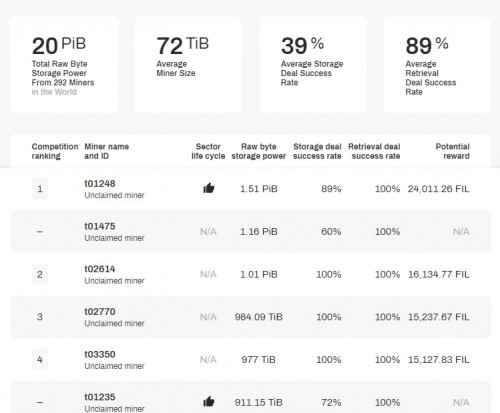Viewport: 500px width, 413px height.
Task: Click thumbs-up icon for miner t01248
Action: (x=209, y=188)
